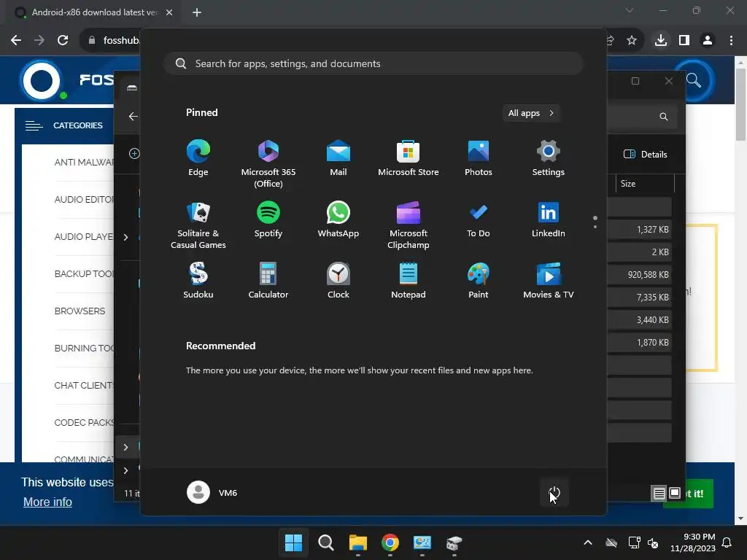Image resolution: width=747 pixels, height=560 pixels.
Task: Open LinkedIn app
Action: click(549, 219)
